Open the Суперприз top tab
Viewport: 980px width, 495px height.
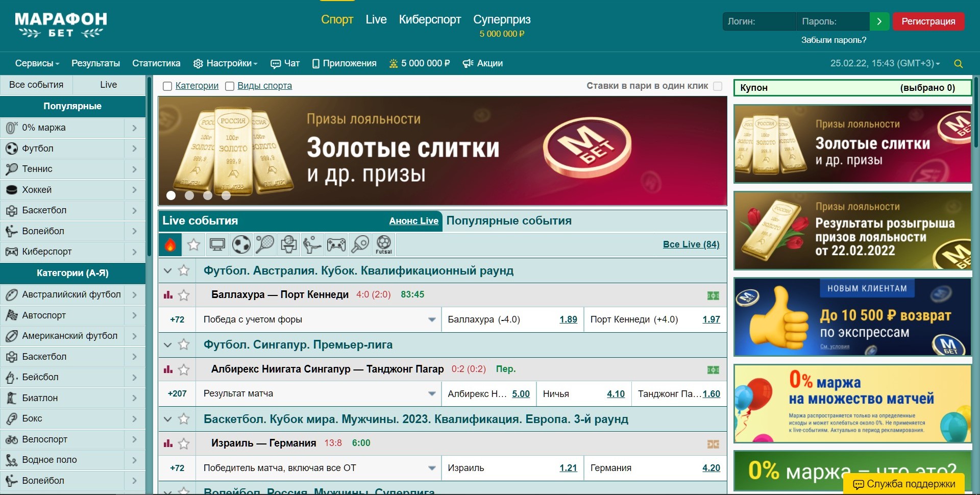(x=502, y=19)
